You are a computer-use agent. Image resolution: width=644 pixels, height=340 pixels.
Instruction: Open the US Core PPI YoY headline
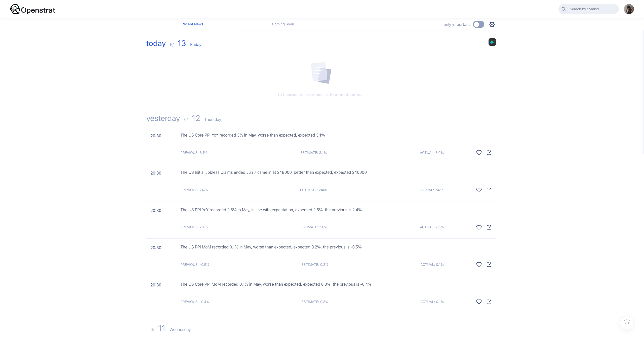pos(252,135)
